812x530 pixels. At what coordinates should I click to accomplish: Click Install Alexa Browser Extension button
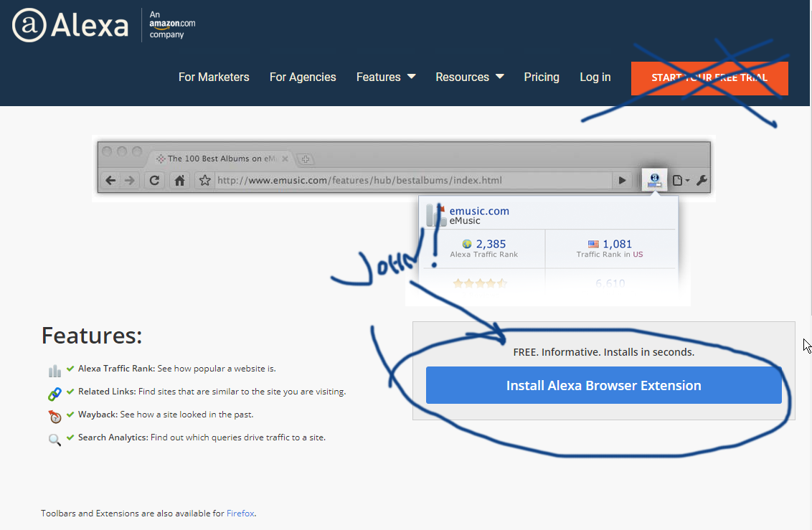tap(603, 385)
